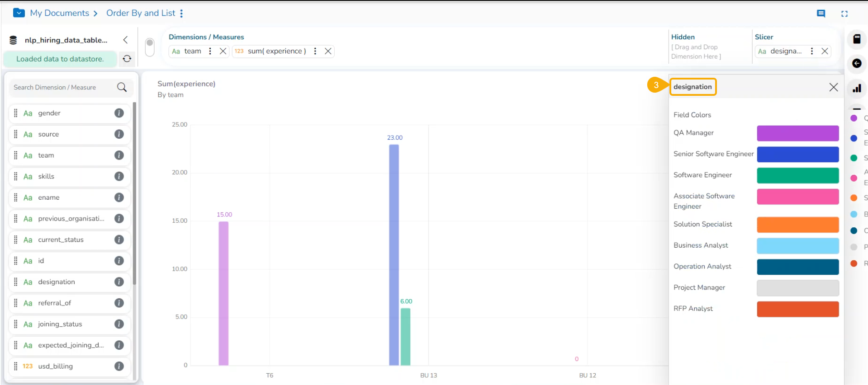Viewport: 868px width, 385px height.
Task: Open slicer designation options menu
Action: tap(812, 51)
